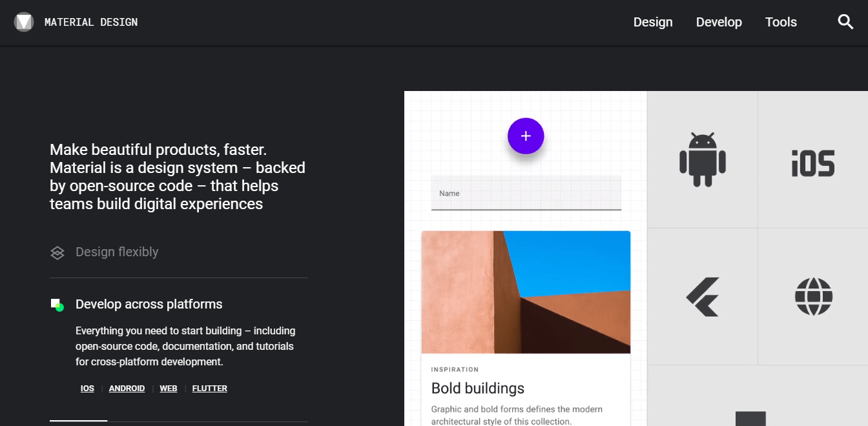
Task: Click the INSPIRATION label on card
Action: pyautogui.click(x=455, y=370)
